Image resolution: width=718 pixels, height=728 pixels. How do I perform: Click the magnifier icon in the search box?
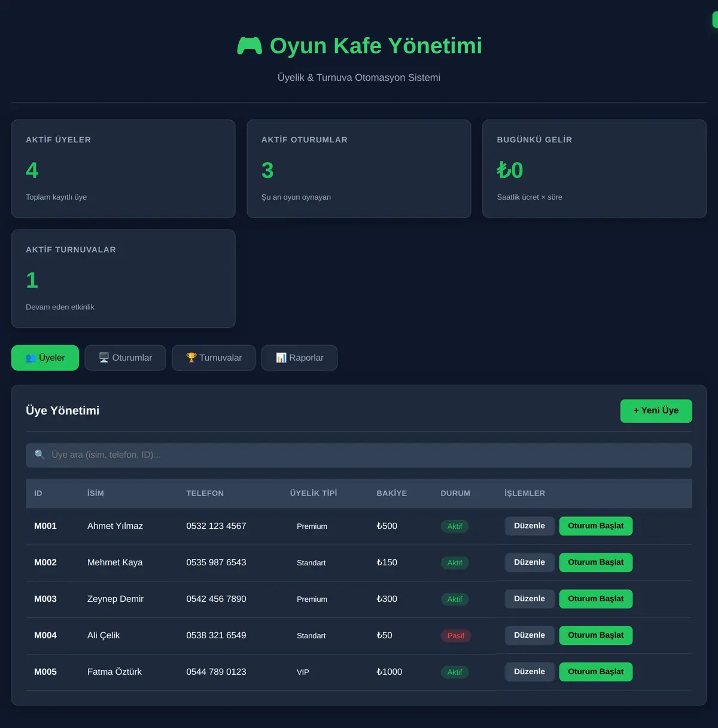[x=39, y=455]
